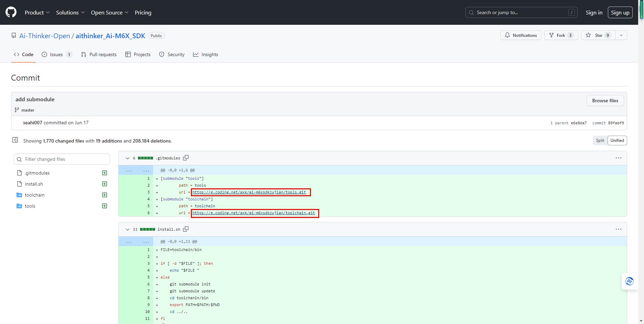Switch to the Pull requests tab

[x=99, y=54]
